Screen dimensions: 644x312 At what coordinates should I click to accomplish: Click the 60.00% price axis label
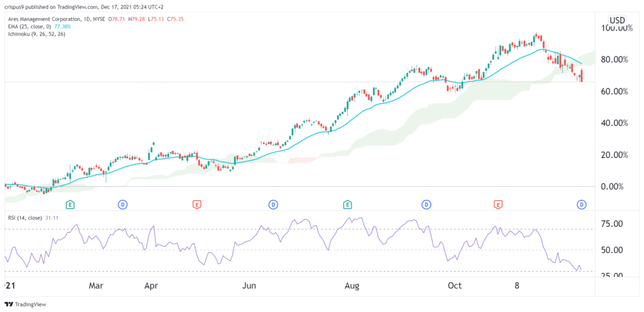615,91
